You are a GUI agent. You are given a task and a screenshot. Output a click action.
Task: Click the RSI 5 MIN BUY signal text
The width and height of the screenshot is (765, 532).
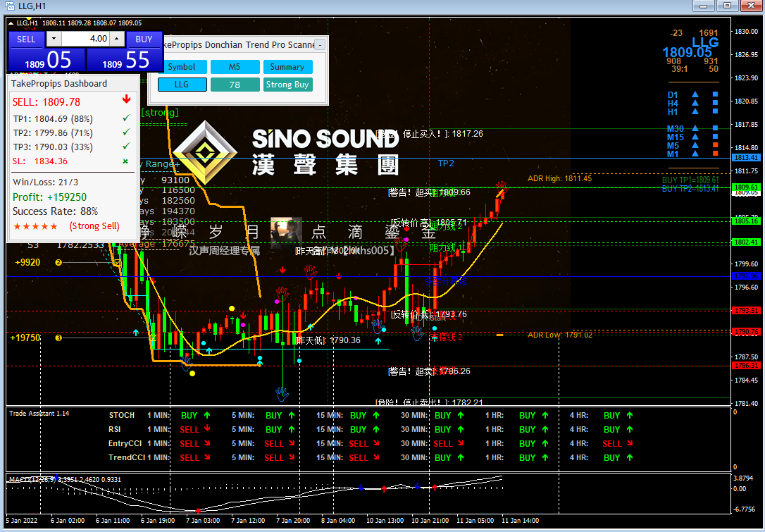point(274,430)
